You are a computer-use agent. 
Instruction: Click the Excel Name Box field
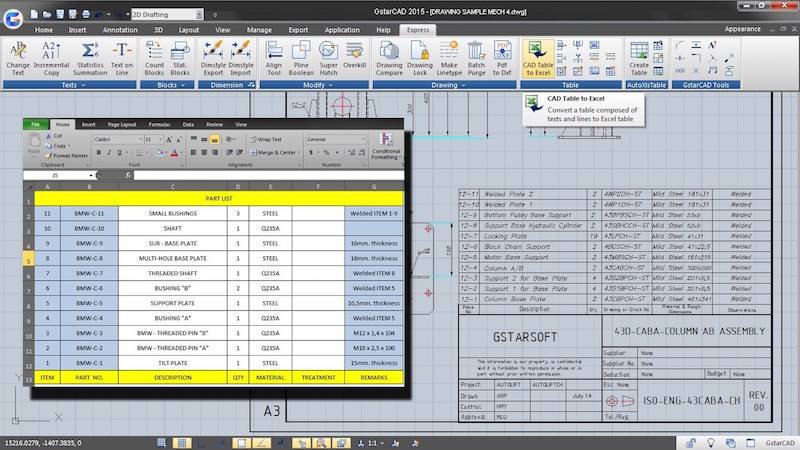point(58,175)
